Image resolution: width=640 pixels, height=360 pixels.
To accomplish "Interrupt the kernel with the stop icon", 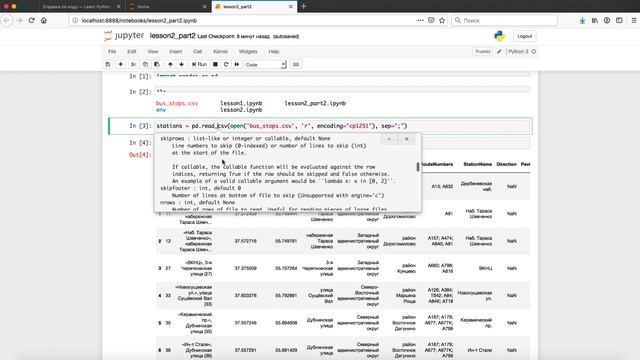I will coord(215,64).
